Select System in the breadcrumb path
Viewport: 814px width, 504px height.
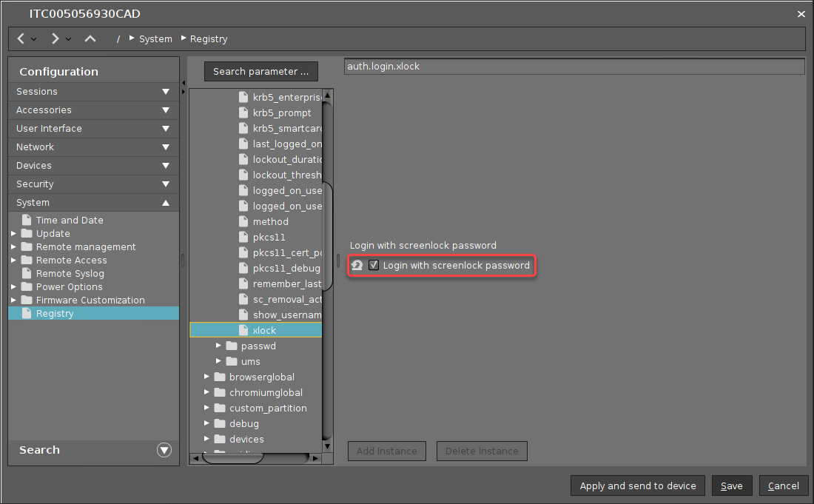click(155, 39)
